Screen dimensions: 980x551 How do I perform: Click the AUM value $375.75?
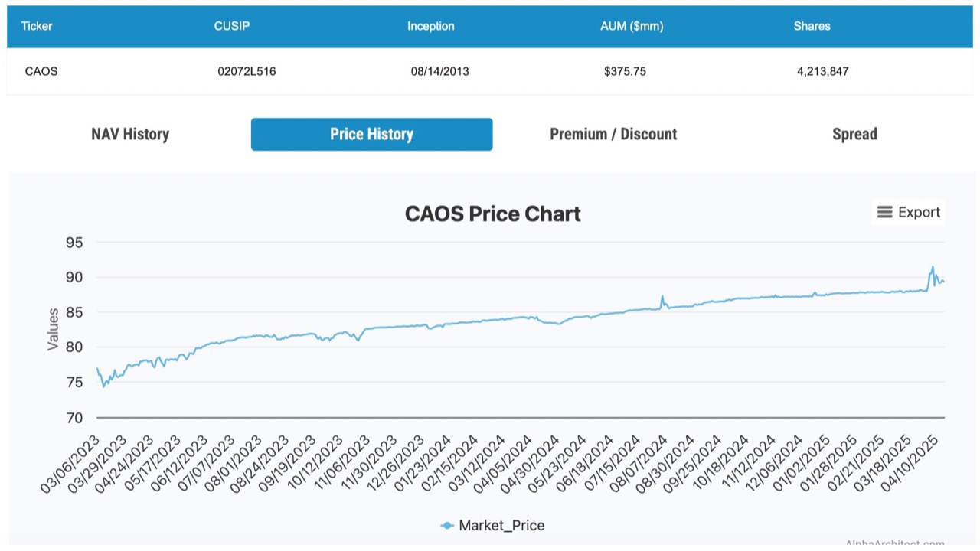(x=625, y=71)
